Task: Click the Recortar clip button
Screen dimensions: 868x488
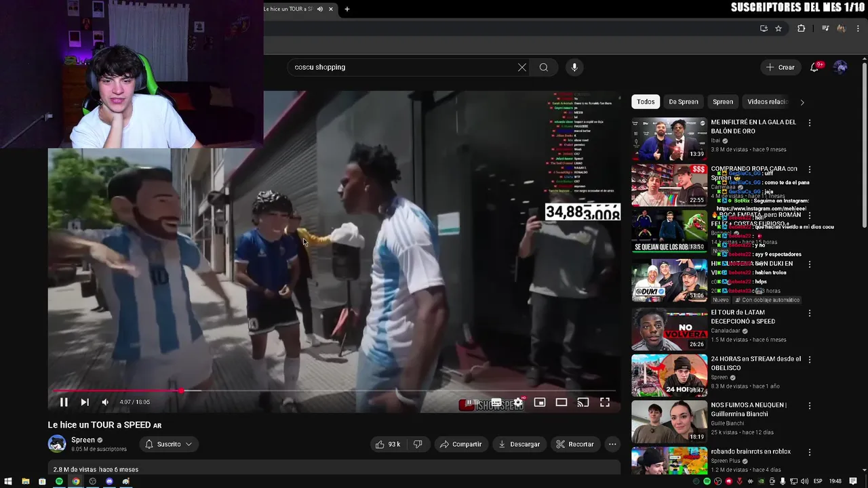Action: pos(575,444)
